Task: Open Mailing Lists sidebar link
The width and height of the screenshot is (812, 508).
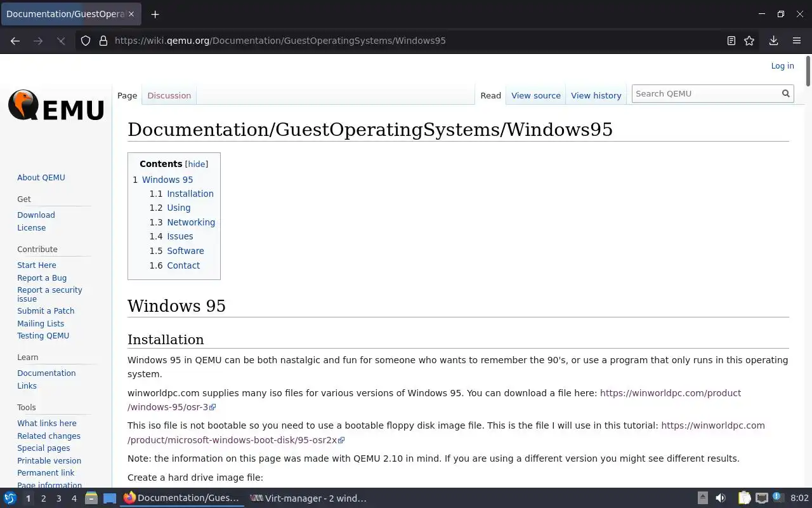Action: click(x=41, y=323)
